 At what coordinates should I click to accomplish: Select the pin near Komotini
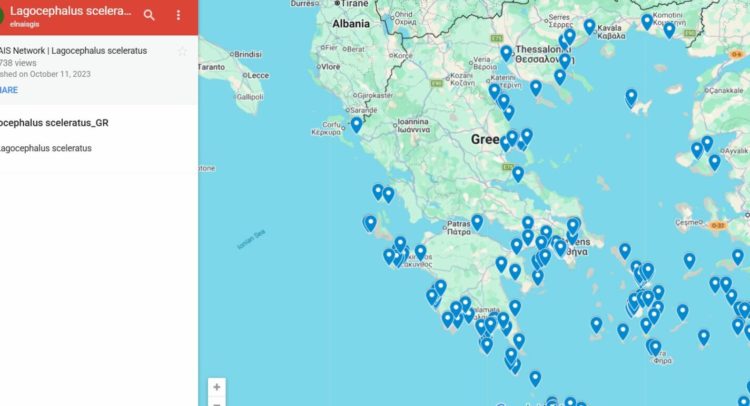pyautogui.click(x=647, y=22)
